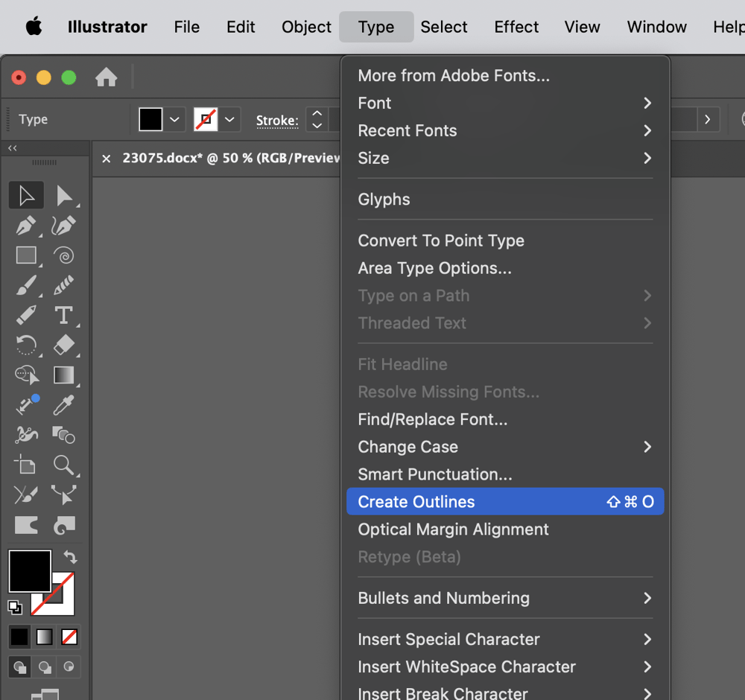Select the Eyedropper tool
This screenshot has height=700, width=745.
point(63,405)
